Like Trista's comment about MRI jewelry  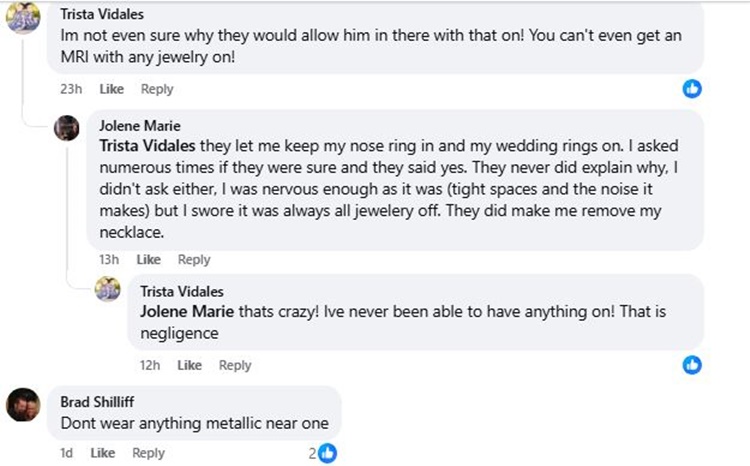pos(112,89)
